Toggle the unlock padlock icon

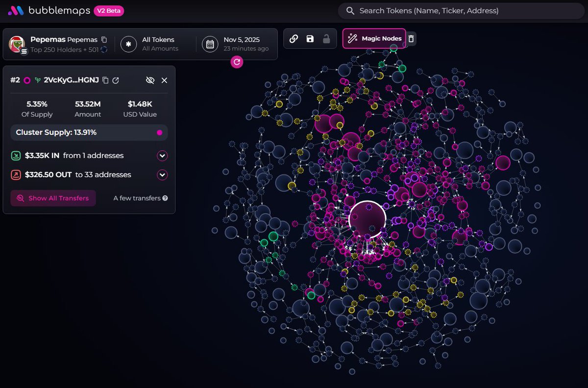(x=326, y=39)
